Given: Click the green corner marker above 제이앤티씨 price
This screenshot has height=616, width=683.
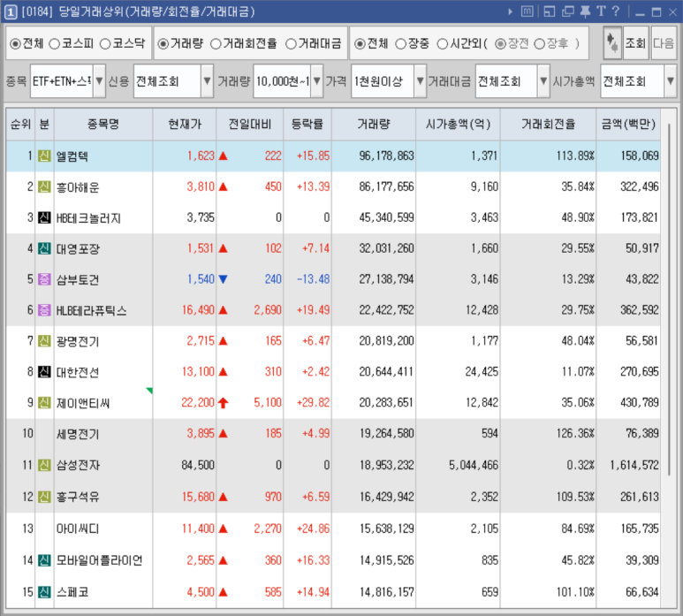Looking at the screenshot, I should pyautogui.click(x=149, y=391).
